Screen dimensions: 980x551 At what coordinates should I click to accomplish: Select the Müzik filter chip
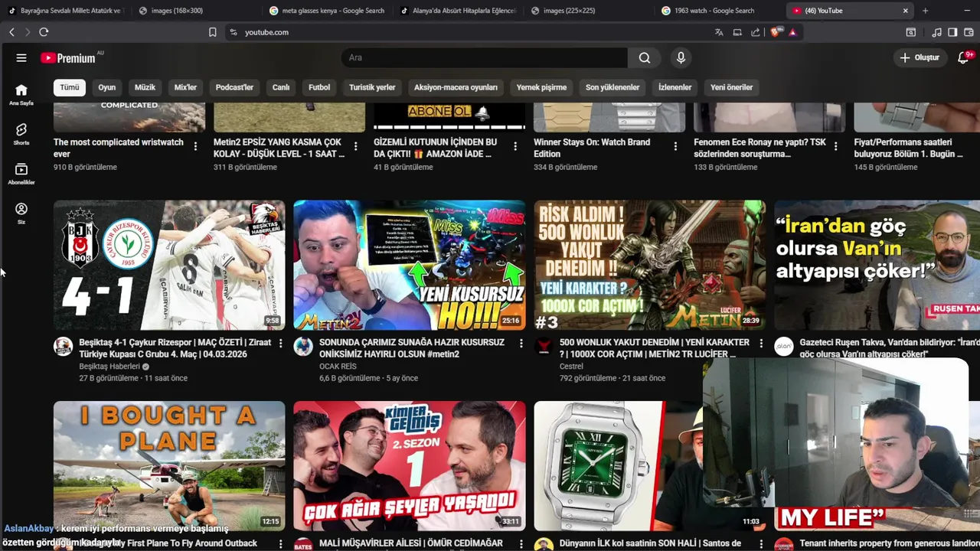[145, 87]
